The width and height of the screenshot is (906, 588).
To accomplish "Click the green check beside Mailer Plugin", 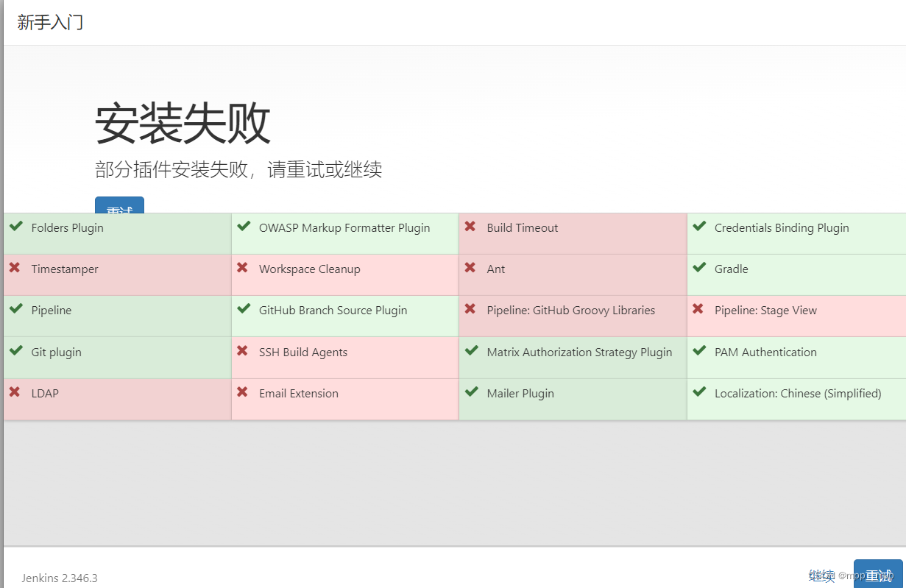I will pyautogui.click(x=472, y=392).
